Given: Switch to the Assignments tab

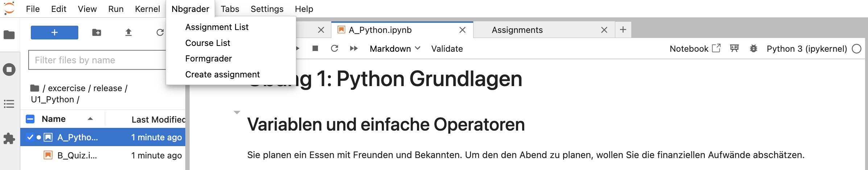Looking at the screenshot, I should click(517, 30).
